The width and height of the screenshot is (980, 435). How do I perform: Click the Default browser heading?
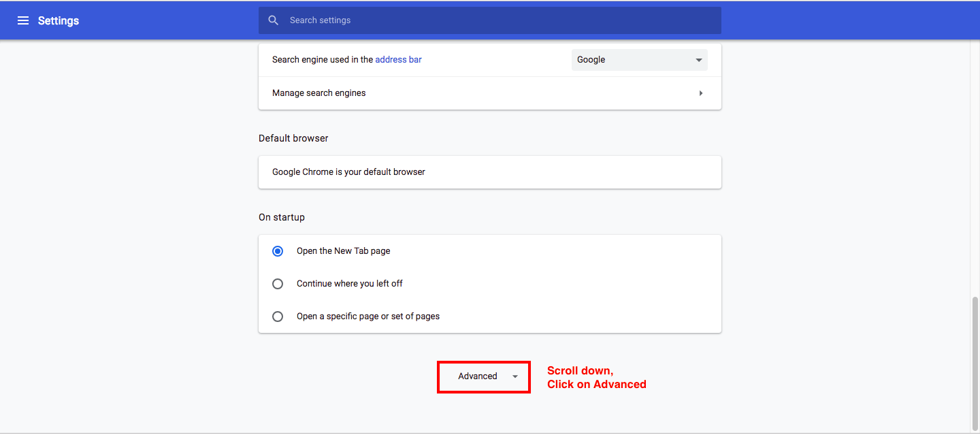coord(293,138)
